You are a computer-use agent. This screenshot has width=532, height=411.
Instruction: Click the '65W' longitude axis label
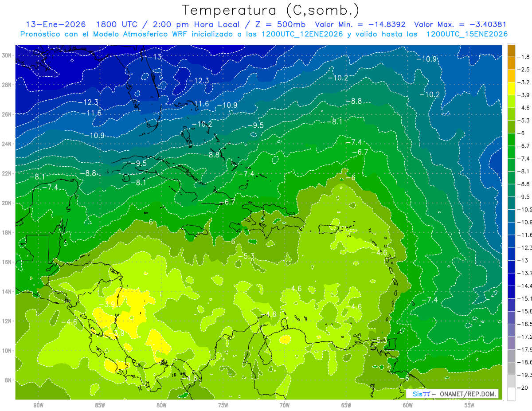coord(346,405)
